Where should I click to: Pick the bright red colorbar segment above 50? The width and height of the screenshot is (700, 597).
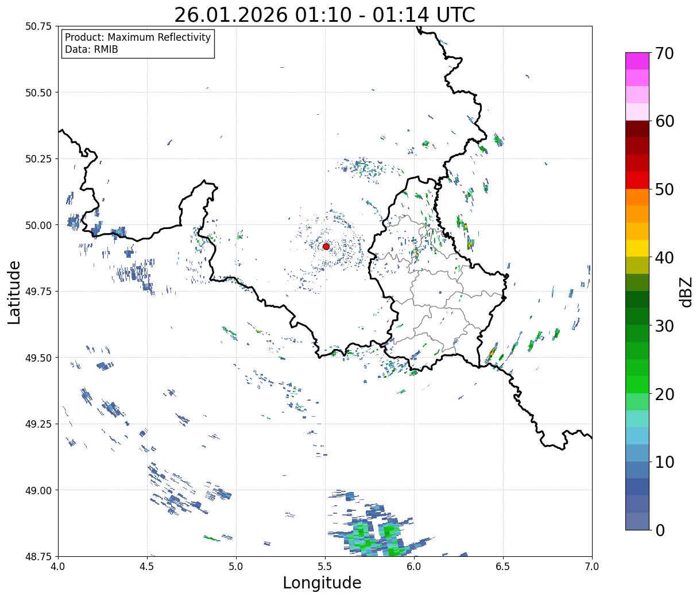pyautogui.click(x=637, y=180)
